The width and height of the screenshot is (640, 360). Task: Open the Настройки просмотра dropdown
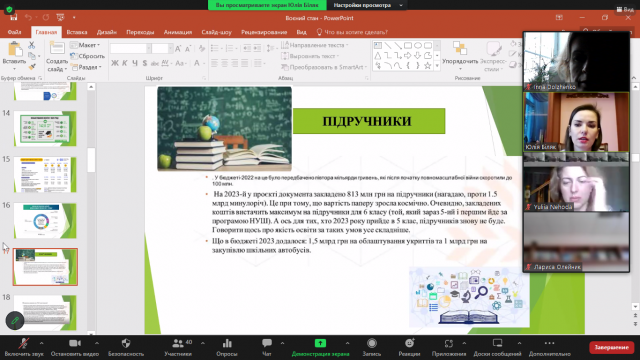368,5
